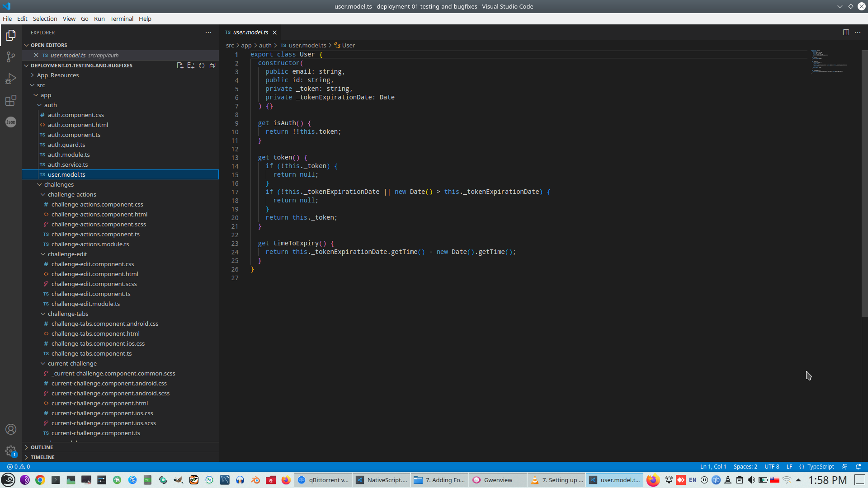
Task: Open the auth.service.ts file
Action: pyautogui.click(x=68, y=165)
